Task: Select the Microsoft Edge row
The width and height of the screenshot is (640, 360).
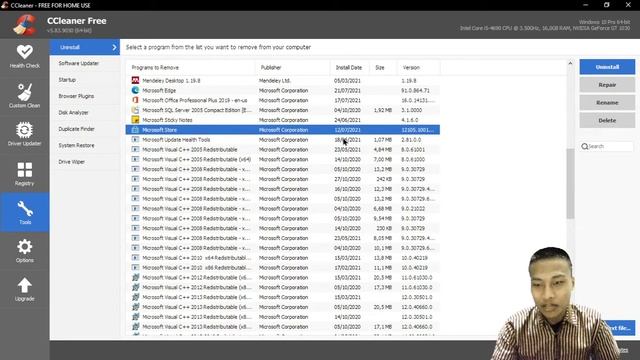Action: tap(283, 90)
